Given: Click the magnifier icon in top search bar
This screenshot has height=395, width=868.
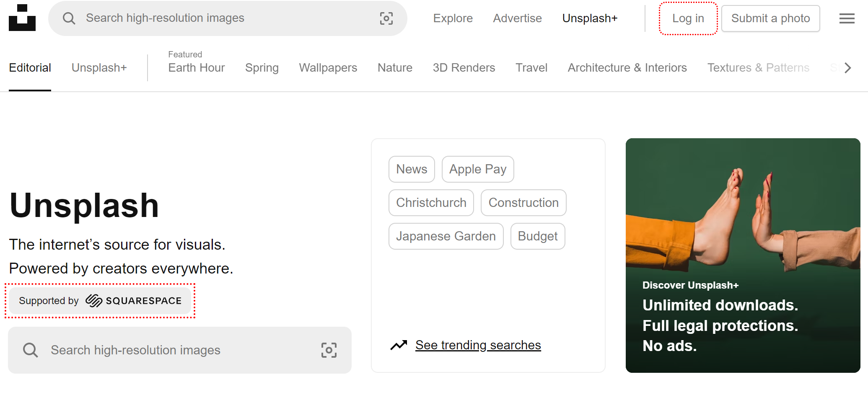Looking at the screenshot, I should point(69,18).
